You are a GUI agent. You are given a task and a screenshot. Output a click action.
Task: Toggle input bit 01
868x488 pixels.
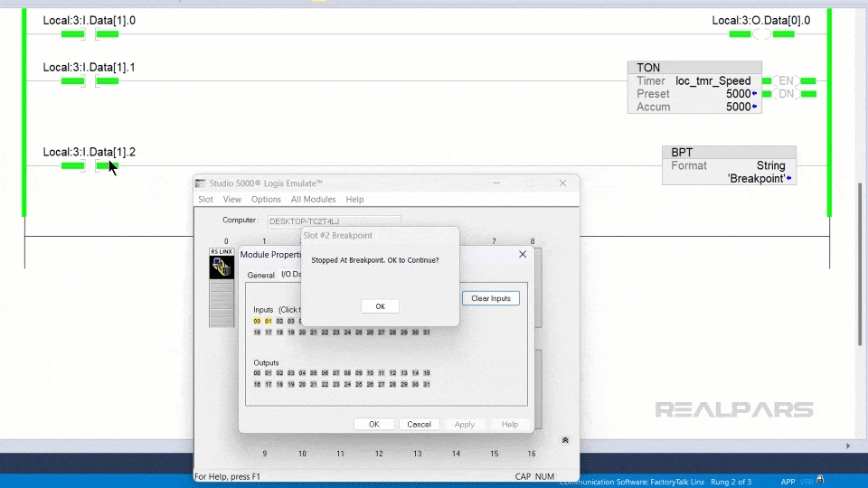pos(268,321)
